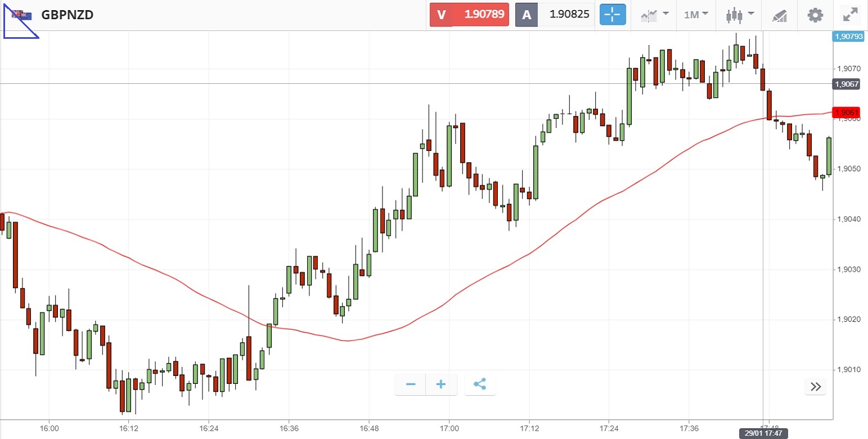Click the A buy price 1.90825 button
This screenshot has height=439, width=868.
555,15
